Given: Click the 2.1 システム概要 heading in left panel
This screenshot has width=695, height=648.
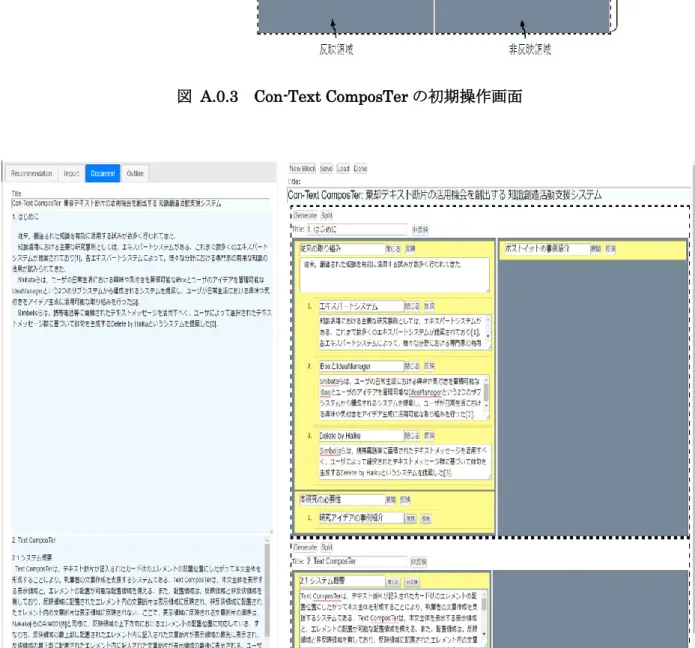Looking at the screenshot, I should coord(32,558).
